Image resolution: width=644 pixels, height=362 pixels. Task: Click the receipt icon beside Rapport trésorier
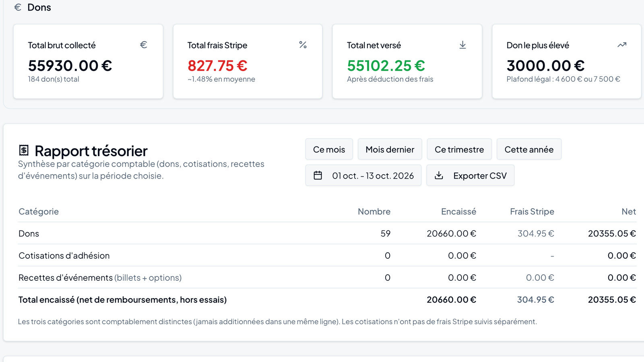pos(24,150)
